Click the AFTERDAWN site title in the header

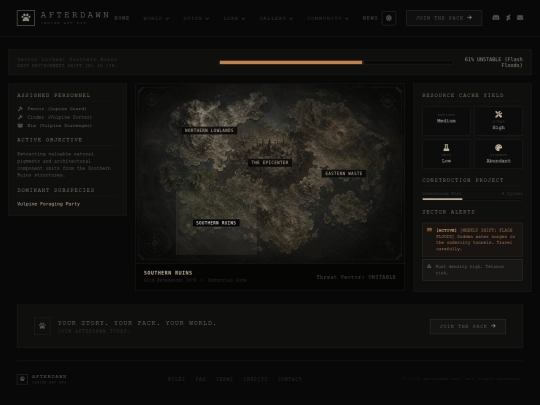click(75, 15)
